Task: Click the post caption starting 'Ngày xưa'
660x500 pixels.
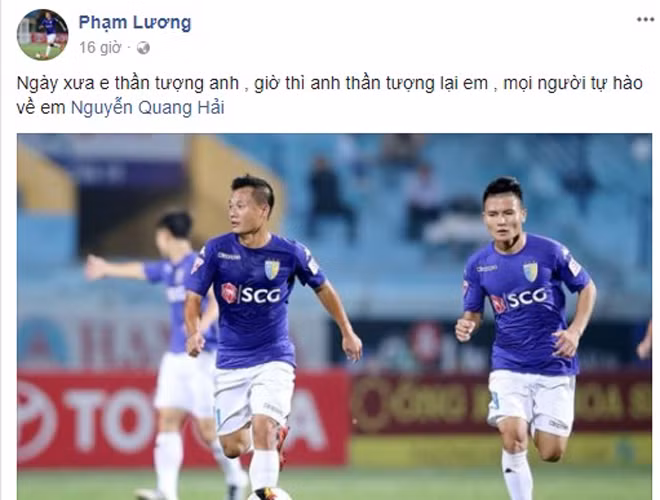Action: [330, 96]
